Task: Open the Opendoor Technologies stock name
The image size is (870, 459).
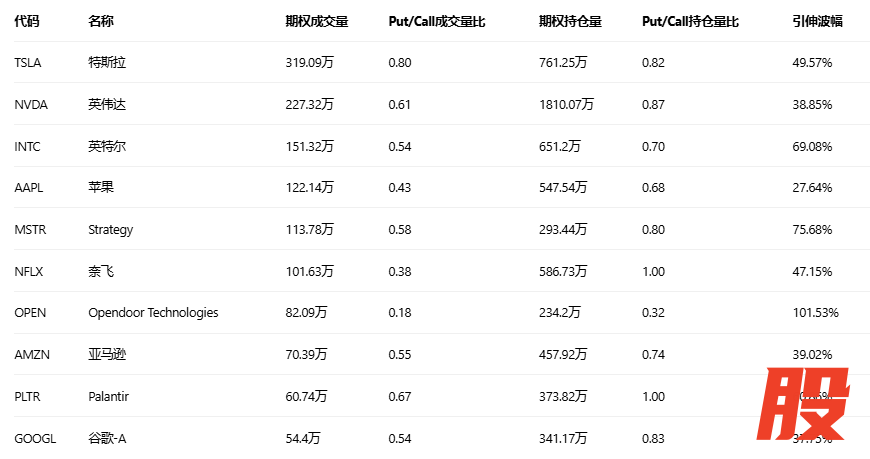Action: coord(153,313)
